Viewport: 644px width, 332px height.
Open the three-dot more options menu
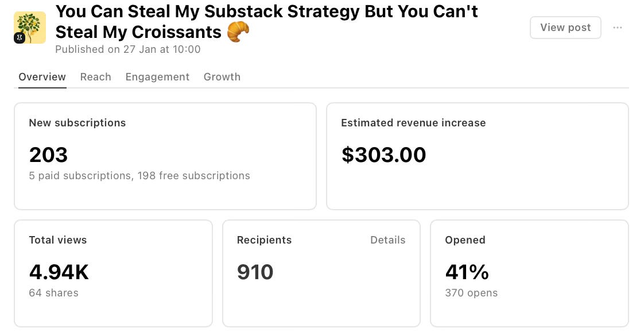[617, 28]
